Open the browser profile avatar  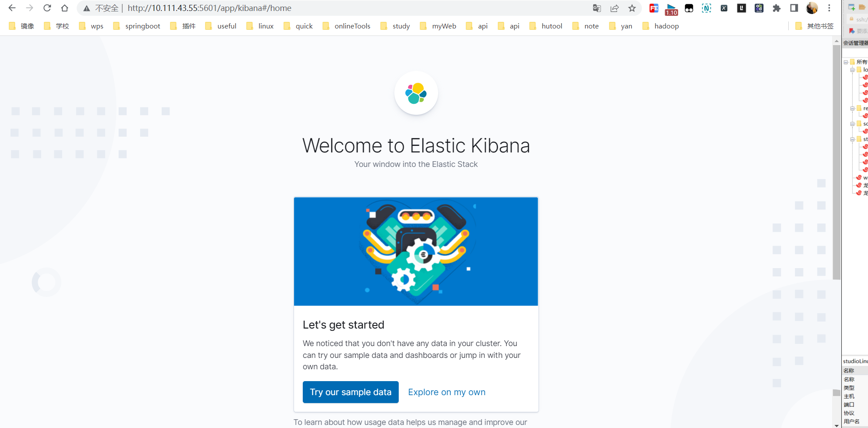pos(811,8)
